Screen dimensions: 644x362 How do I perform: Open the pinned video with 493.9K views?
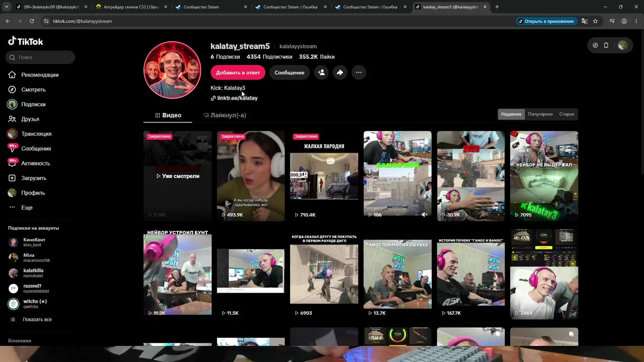tap(251, 176)
